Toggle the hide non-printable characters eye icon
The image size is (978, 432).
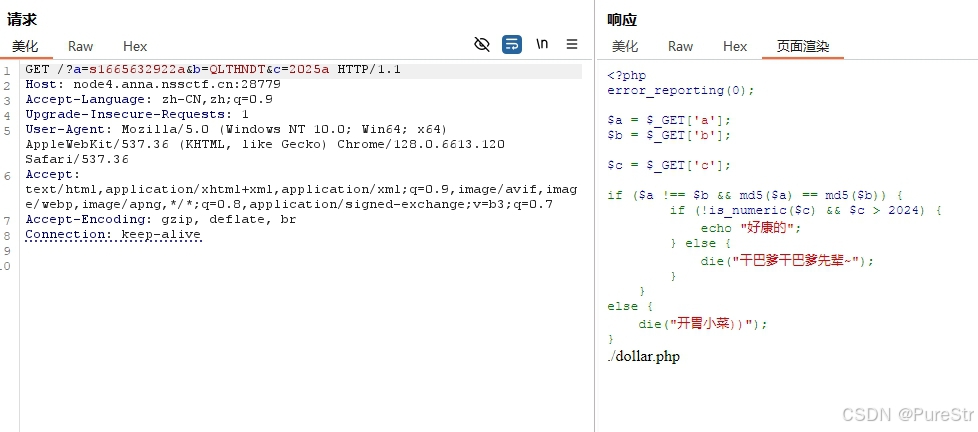(482, 44)
